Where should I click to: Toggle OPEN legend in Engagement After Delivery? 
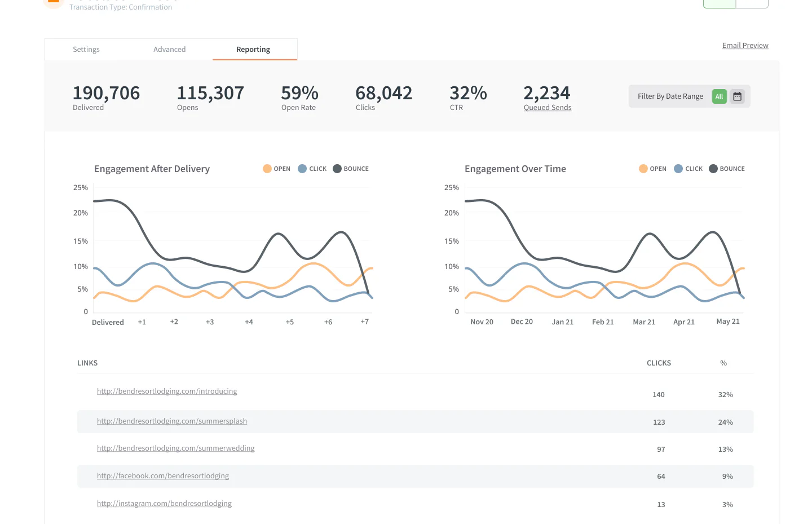276,169
